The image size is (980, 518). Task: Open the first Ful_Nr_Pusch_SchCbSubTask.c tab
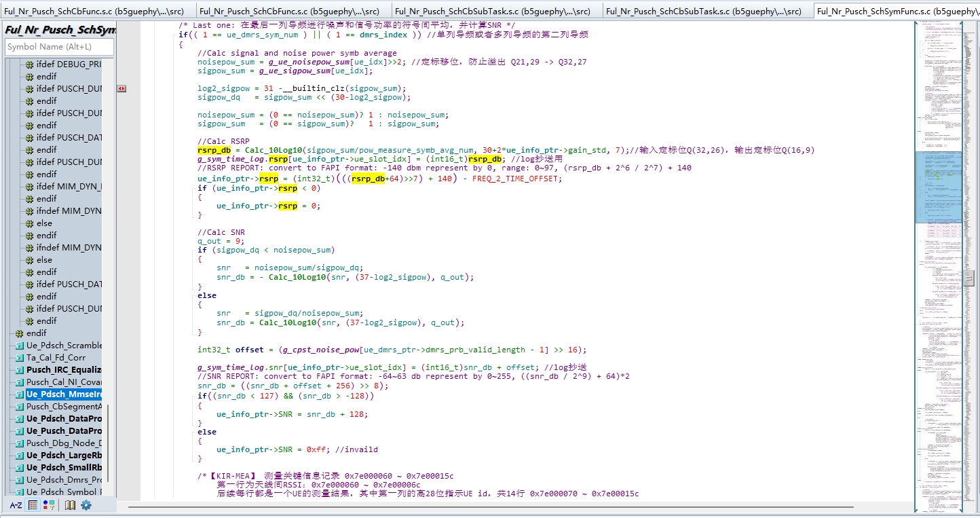pyautogui.click(x=492, y=11)
